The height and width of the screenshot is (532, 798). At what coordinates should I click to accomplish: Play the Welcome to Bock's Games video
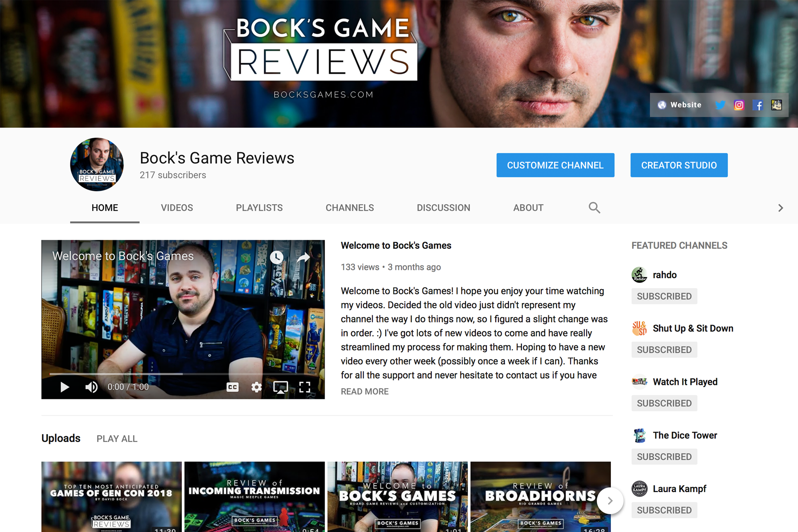click(65, 387)
